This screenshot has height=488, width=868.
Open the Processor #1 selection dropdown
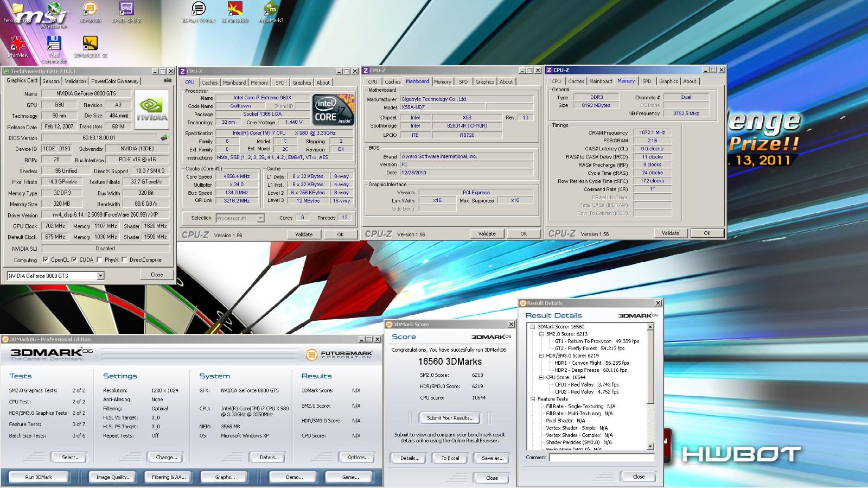[x=260, y=218]
